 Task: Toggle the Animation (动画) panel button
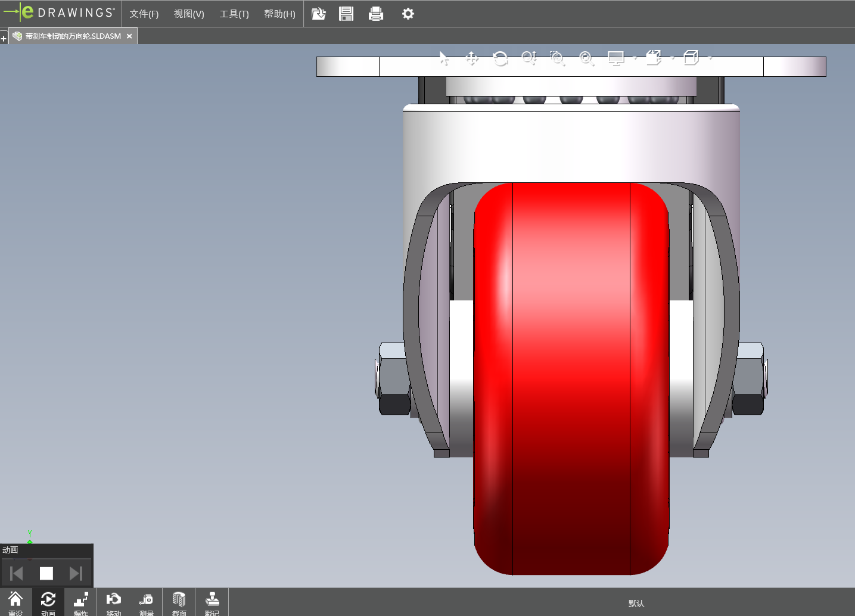click(x=48, y=602)
